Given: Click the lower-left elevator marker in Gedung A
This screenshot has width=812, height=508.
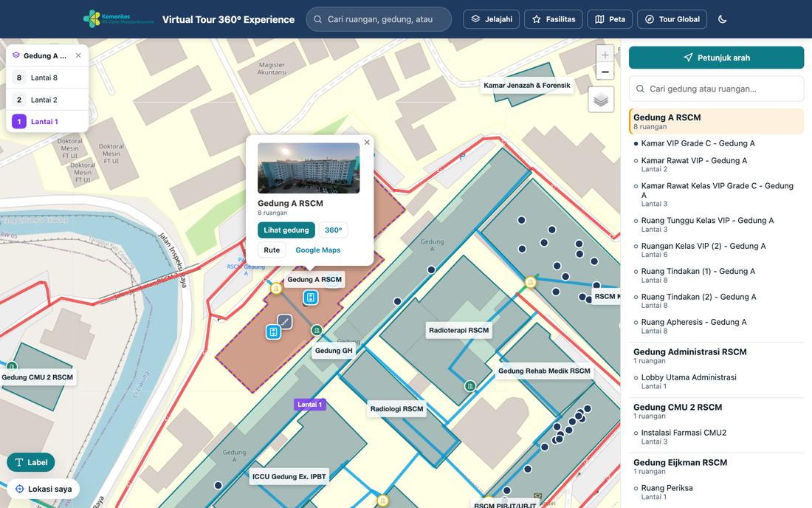Looking at the screenshot, I should pos(273,332).
